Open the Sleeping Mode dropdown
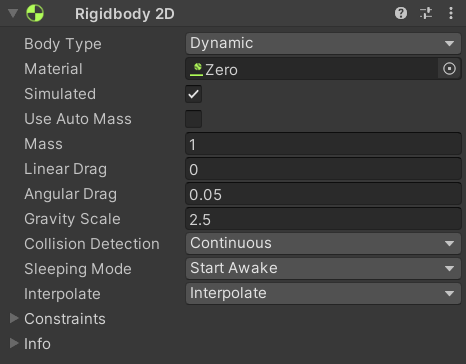 coord(323,268)
